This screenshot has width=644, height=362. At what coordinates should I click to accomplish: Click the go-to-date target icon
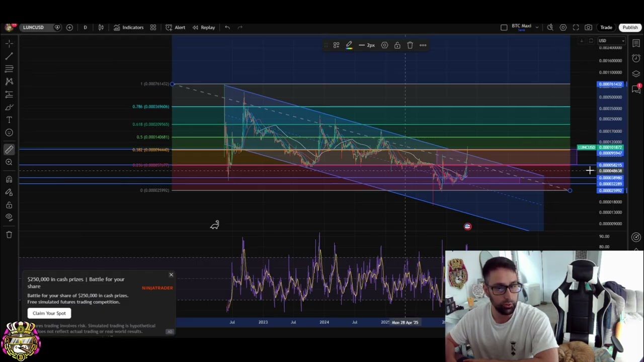point(636,237)
